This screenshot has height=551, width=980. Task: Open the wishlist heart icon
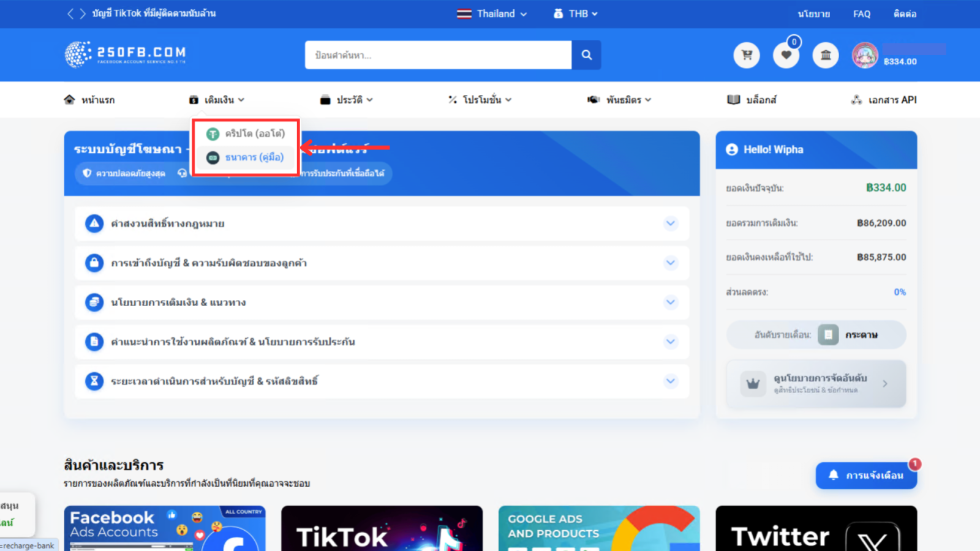(x=786, y=55)
